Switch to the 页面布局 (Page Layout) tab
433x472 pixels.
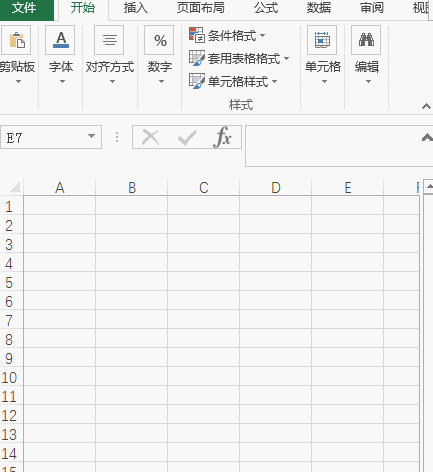point(200,8)
